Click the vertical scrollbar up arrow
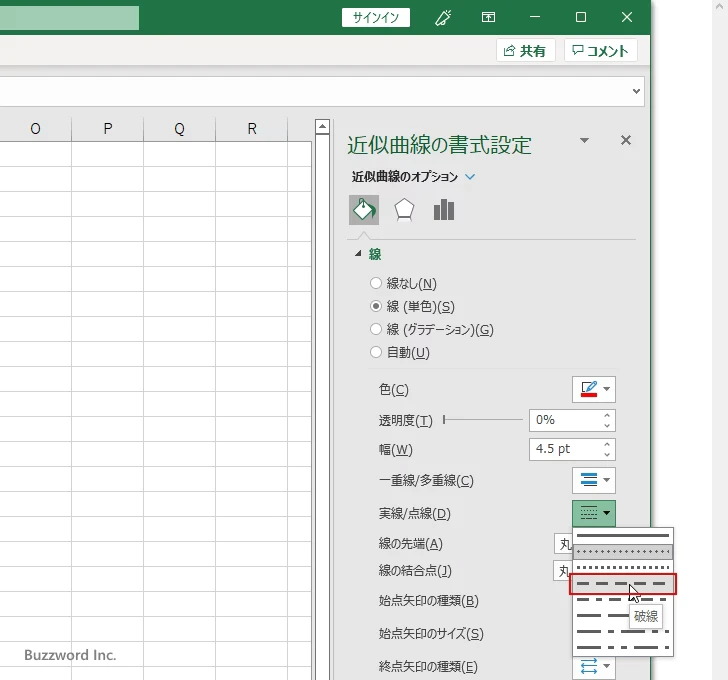The image size is (728, 680). tap(322, 127)
